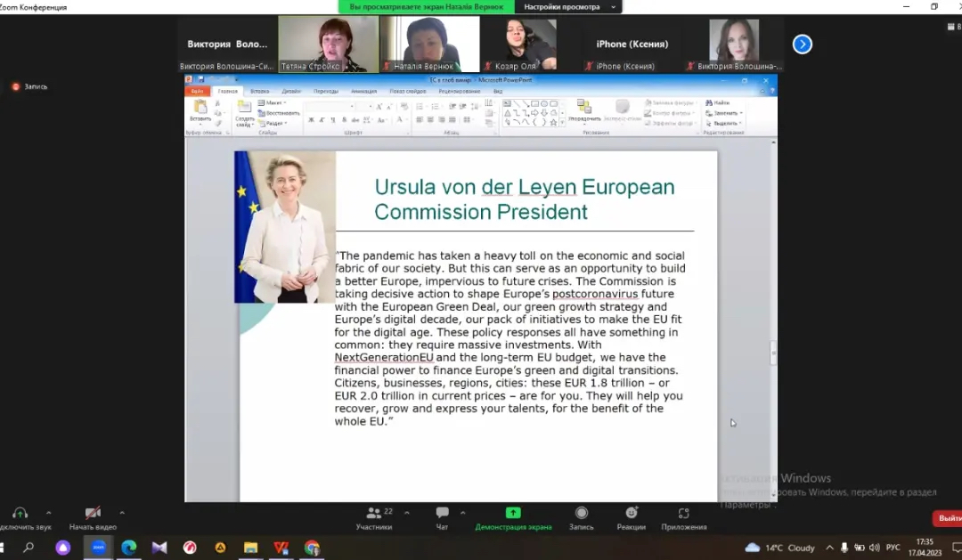Click the green Share Screen icon
962x560 pixels.
(x=513, y=513)
